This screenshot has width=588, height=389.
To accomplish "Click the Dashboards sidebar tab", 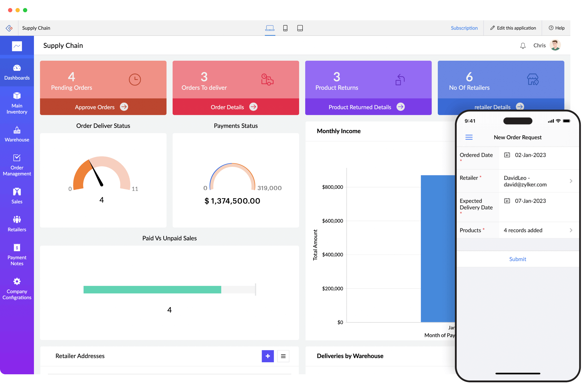I will (17, 72).
